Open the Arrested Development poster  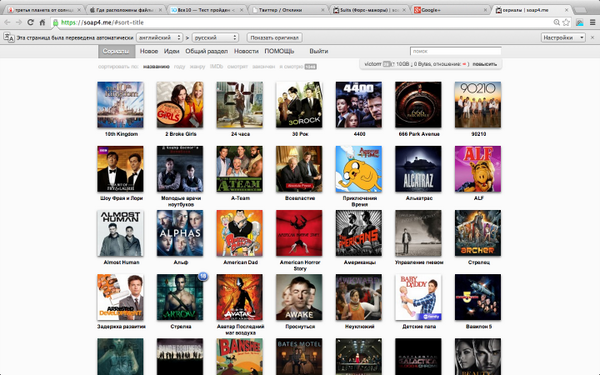coord(121,297)
